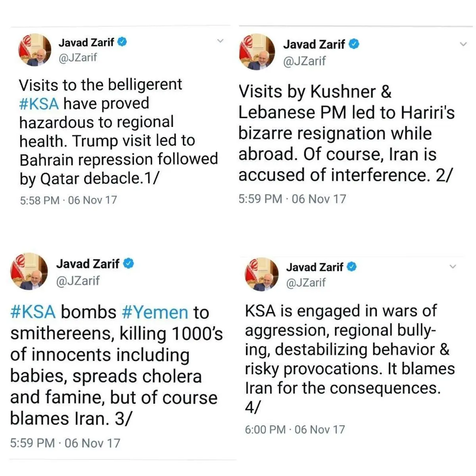
Task: Click the verified badge on the first tweet
Action: click(122, 42)
